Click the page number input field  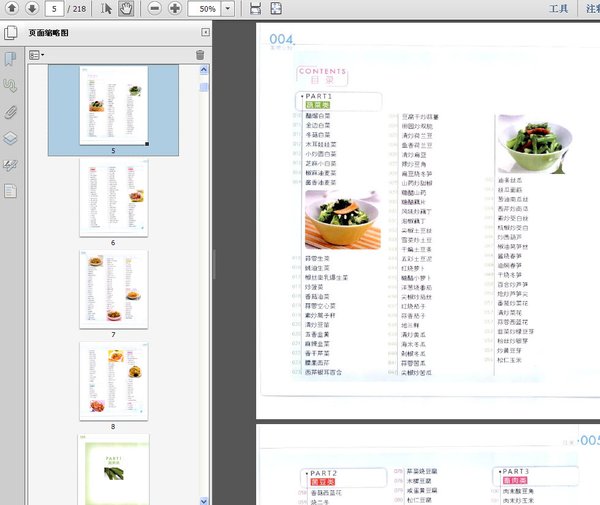coord(56,9)
